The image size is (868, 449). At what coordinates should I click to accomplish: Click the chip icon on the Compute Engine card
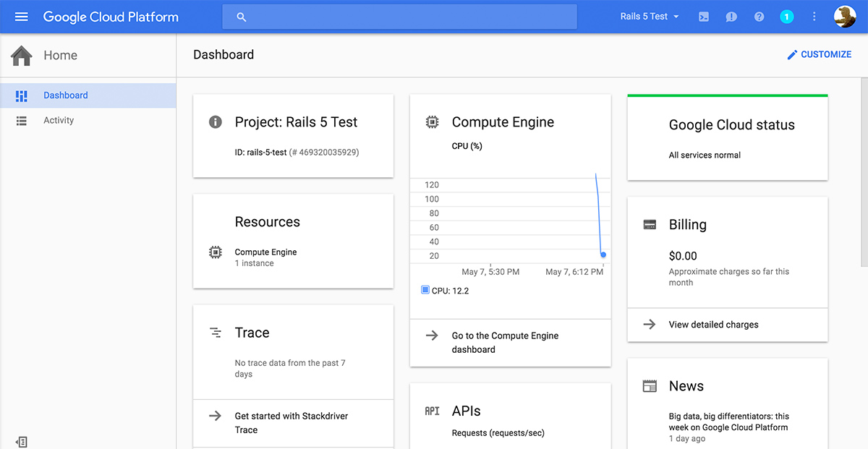click(432, 122)
